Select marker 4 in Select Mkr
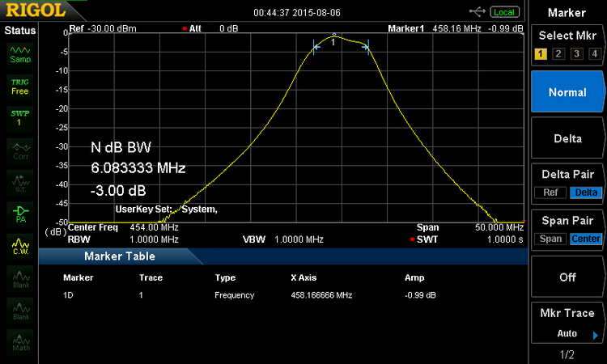 click(x=594, y=54)
